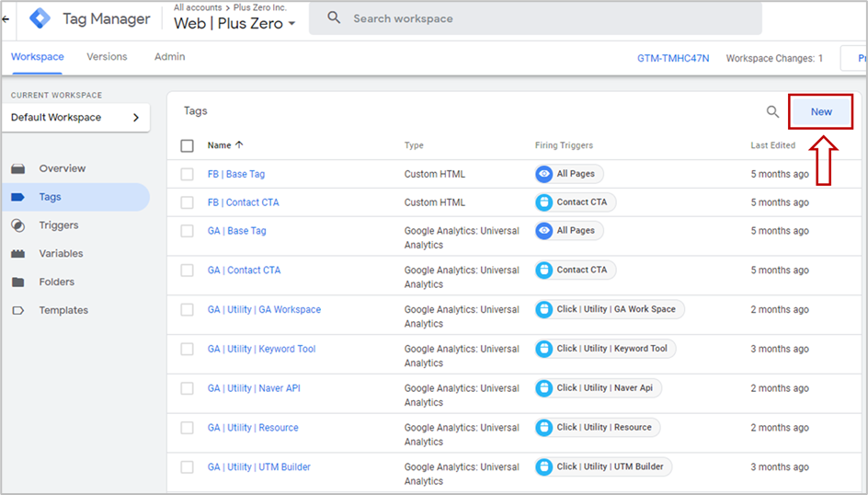The width and height of the screenshot is (868, 495).
Task: Open the GA | Utility | GA Workspace link
Action: (264, 309)
